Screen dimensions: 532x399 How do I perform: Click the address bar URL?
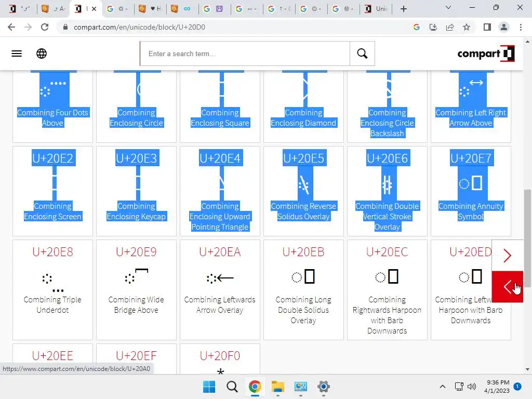[139, 27]
